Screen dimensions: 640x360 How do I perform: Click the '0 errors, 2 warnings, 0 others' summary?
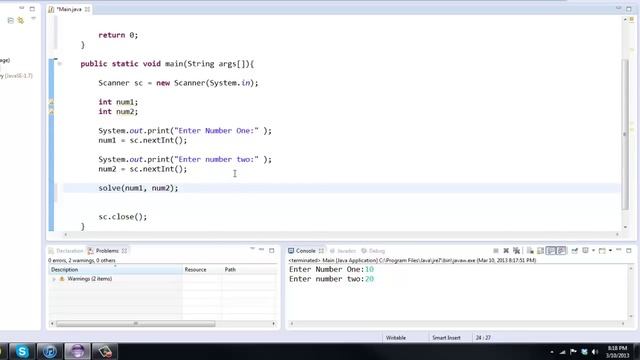click(82, 260)
